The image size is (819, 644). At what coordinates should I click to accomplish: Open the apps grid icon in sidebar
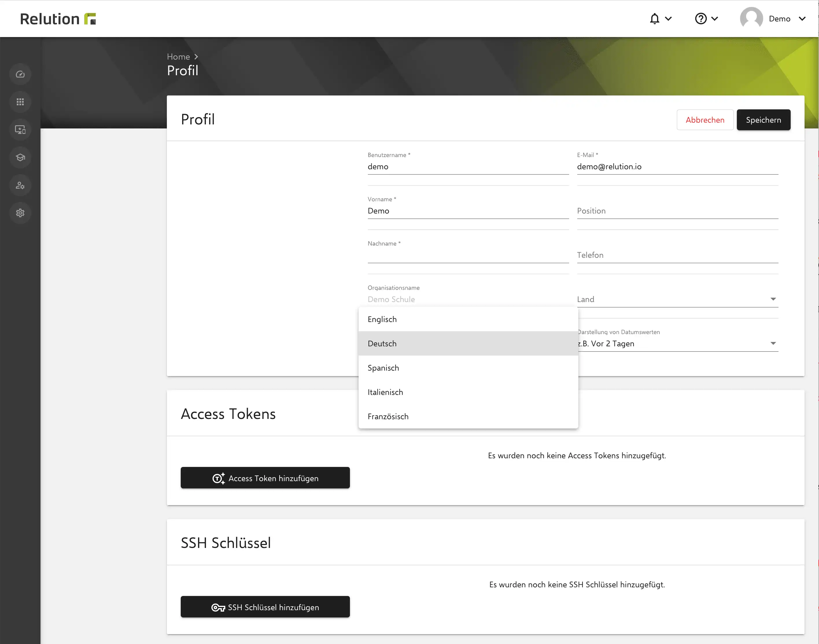click(20, 102)
